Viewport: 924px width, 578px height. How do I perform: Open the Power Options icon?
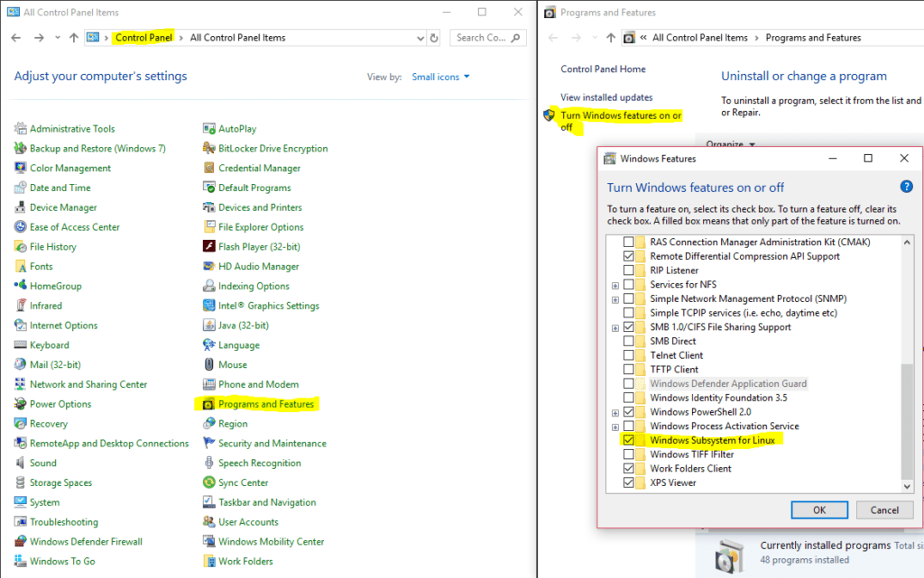21,404
